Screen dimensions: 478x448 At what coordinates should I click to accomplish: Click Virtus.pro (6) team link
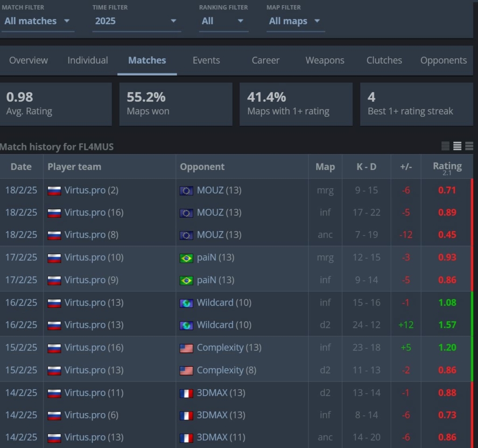point(91,415)
